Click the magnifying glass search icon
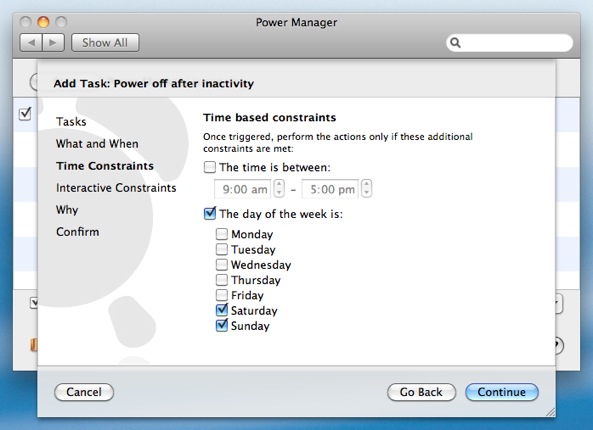593x430 pixels. pyautogui.click(x=455, y=43)
